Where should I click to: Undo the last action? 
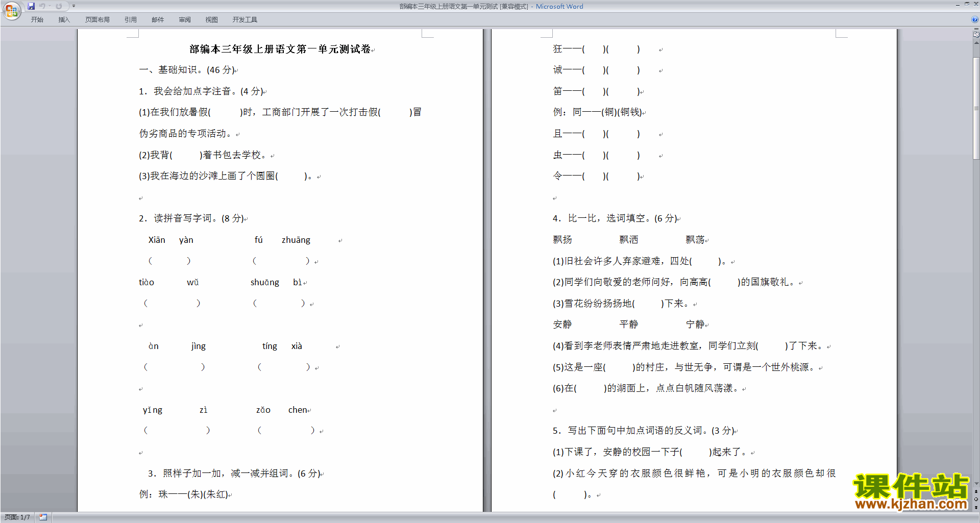42,6
